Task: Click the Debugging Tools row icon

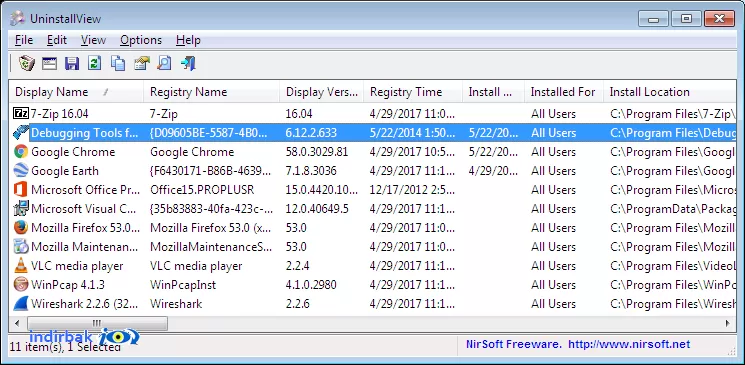Action: (21, 133)
